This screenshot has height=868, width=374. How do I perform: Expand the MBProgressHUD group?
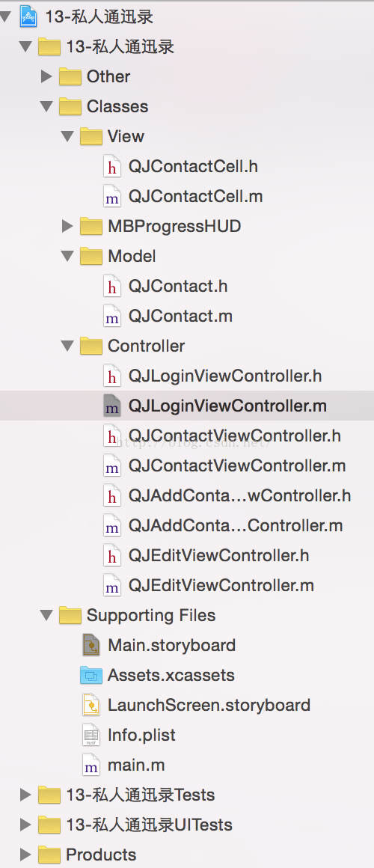pos(67,226)
